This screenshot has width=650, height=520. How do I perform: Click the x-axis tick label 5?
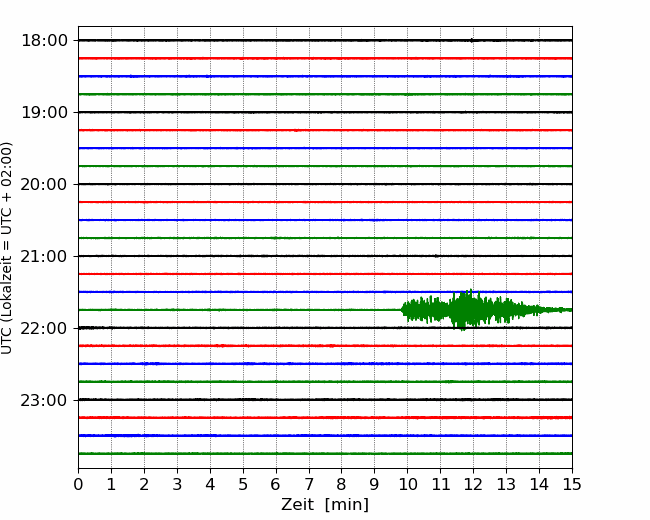click(243, 484)
